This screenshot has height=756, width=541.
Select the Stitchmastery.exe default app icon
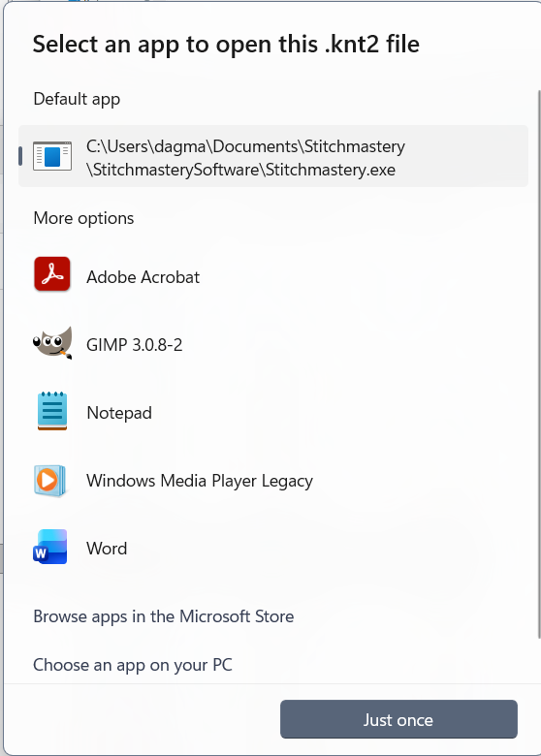click(x=52, y=156)
